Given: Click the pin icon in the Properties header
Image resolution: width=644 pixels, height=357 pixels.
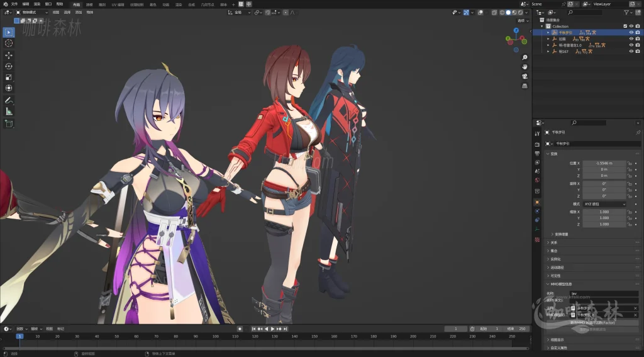Looking at the screenshot, I should (x=638, y=132).
